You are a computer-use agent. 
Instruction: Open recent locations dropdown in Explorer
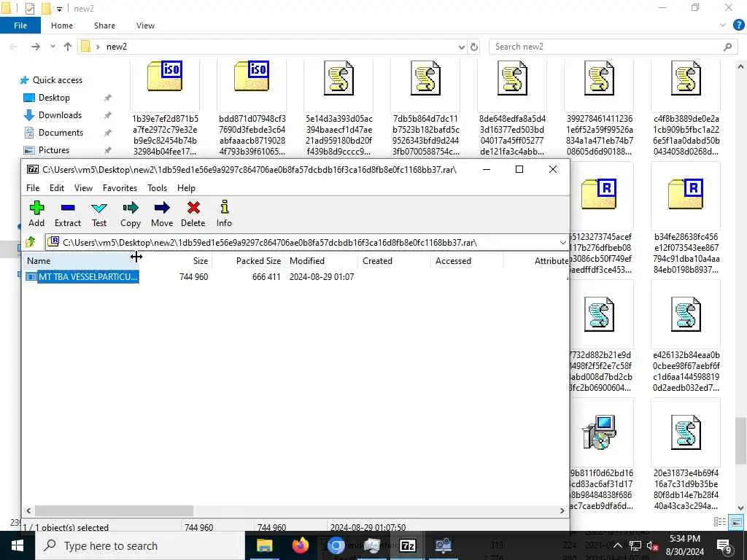click(x=53, y=47)
